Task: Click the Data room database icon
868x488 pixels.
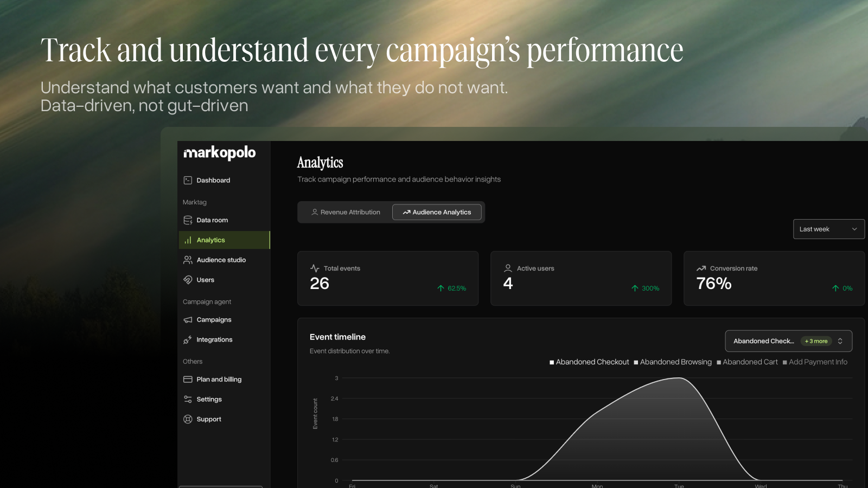Action: tap(188, 220)
